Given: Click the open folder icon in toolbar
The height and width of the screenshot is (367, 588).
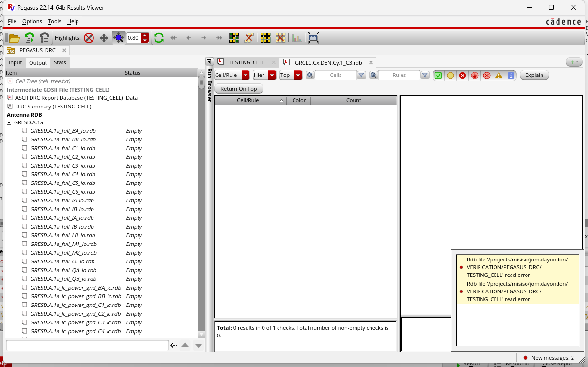Looking at the screenshot, I should 15,38.
